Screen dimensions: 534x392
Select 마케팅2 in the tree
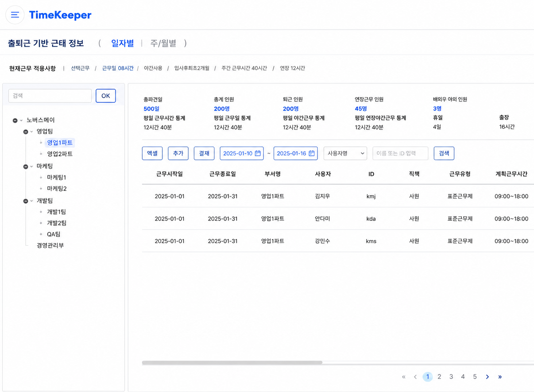point(57,189)
